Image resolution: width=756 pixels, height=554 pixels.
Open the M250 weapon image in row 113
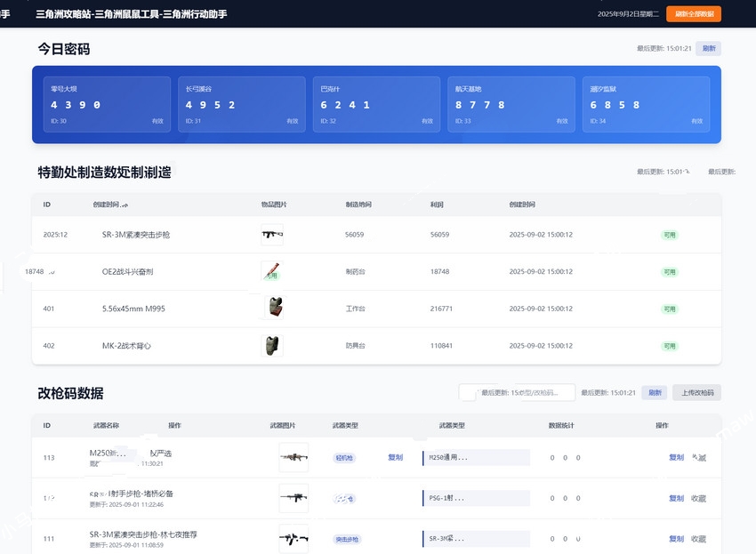click(294, 458)
